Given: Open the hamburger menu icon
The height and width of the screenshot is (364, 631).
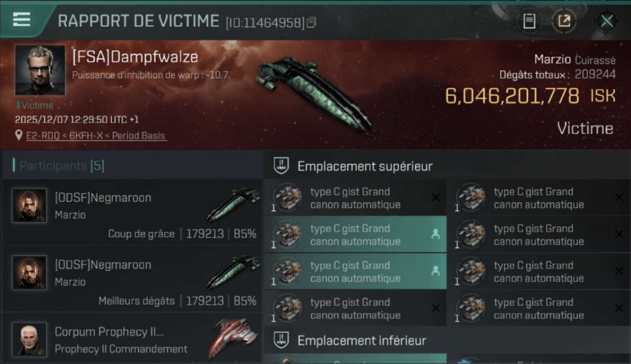Looking at the screenshot, I should coord(21,20).
